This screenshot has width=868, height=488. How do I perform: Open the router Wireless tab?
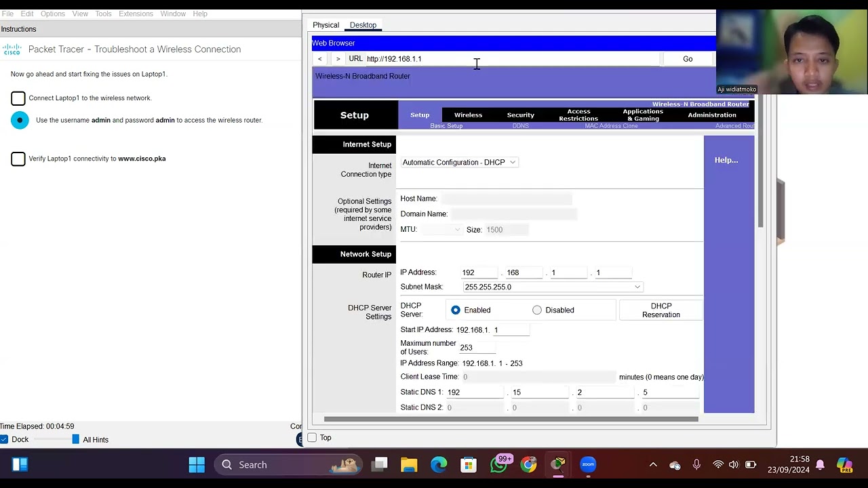pyautogui.click(x=468, y=115)
